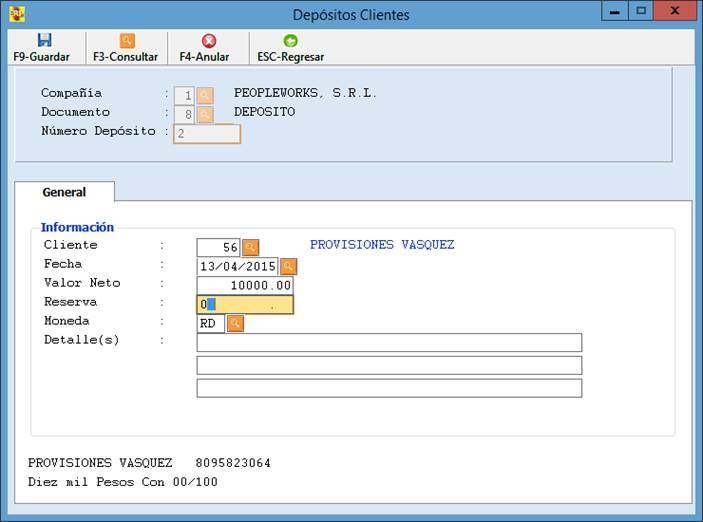Open the Moneda currency lookup icon

pos(235,323)
